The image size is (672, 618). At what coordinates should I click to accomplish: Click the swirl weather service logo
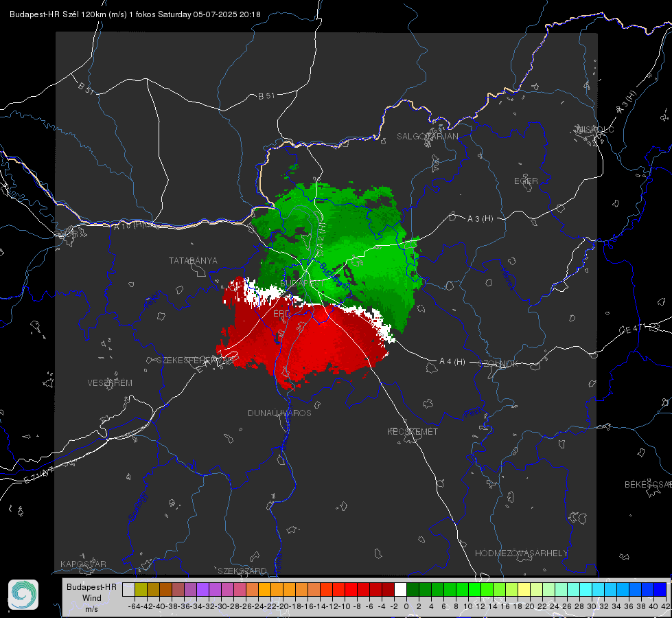(23, 595)
